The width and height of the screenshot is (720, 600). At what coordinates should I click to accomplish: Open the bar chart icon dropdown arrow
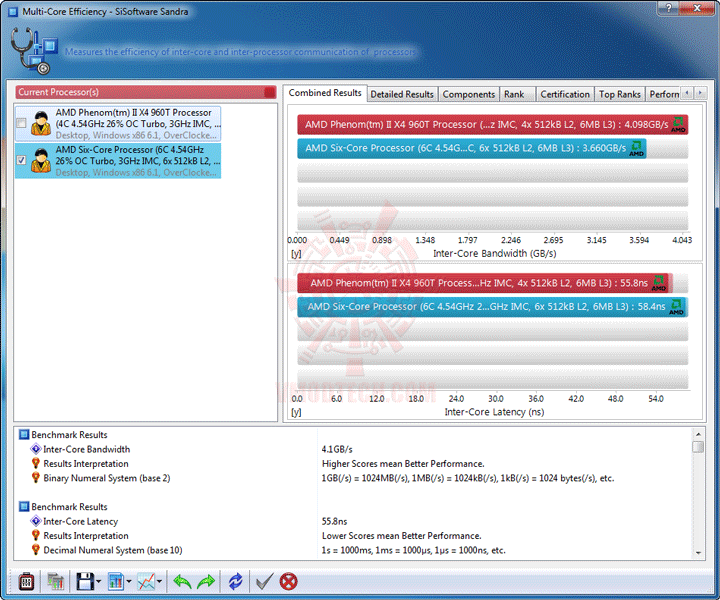[129, 582]
